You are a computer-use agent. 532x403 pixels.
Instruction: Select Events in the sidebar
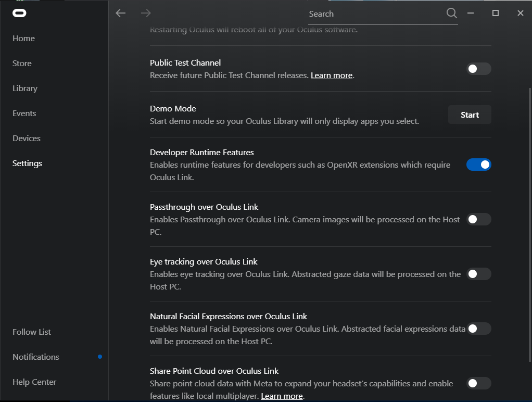point(24,114)
